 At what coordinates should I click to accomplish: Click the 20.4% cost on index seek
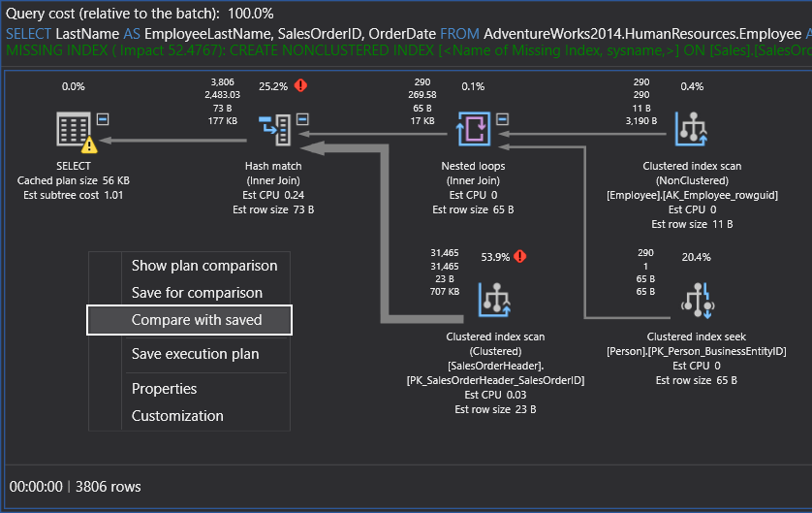pos(696,257)
